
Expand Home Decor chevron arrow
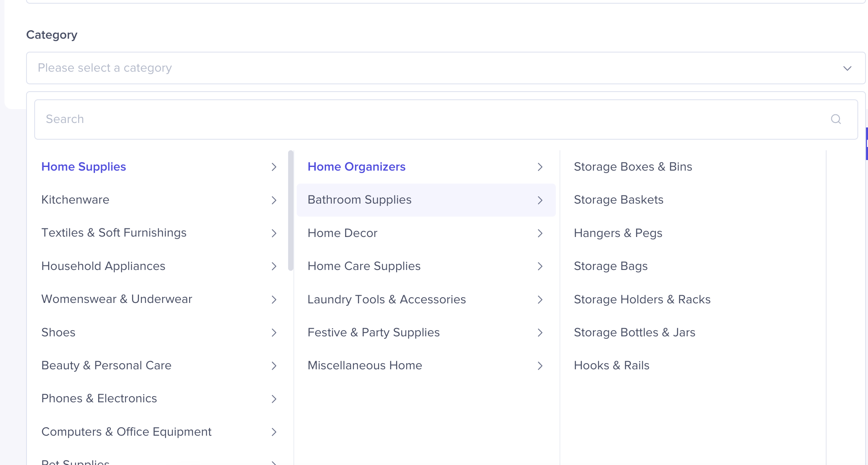click(x=540, y=233)
